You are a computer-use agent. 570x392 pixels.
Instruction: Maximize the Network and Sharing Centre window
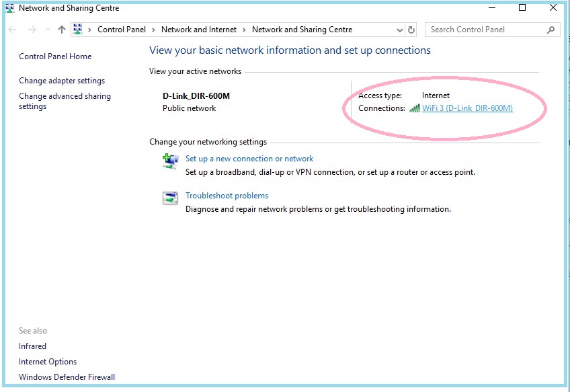[x=522, y=7]
